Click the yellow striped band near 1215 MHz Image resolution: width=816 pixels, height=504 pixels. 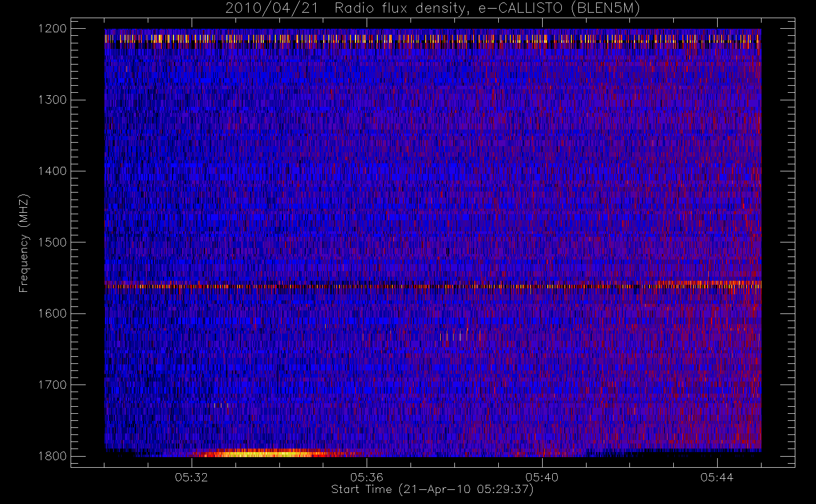(433, 39)
